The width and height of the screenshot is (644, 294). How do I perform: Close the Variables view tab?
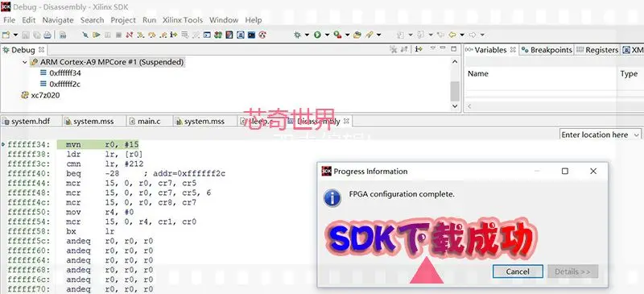513,49
